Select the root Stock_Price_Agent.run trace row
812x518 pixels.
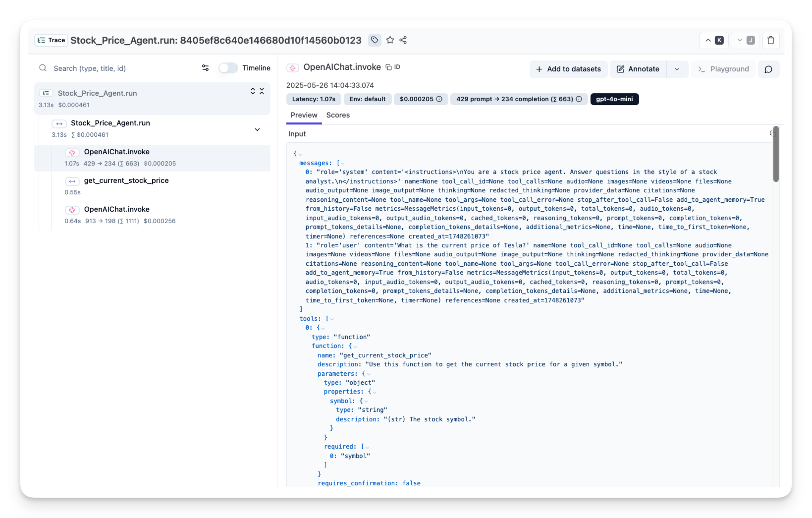(152, 99)
